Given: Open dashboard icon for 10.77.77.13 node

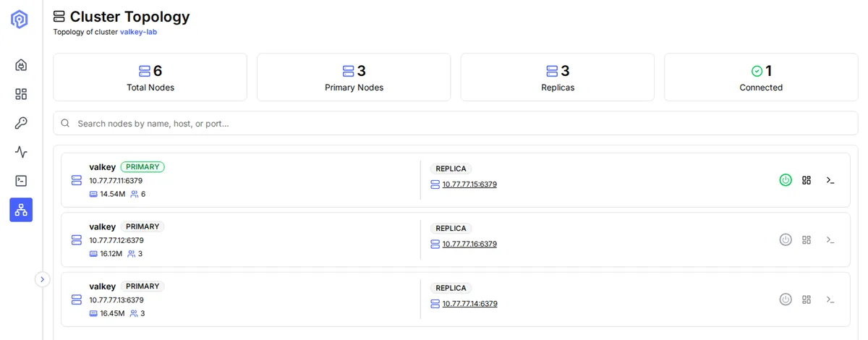Looking at the screenshot, I should click(x=807, y=299).
